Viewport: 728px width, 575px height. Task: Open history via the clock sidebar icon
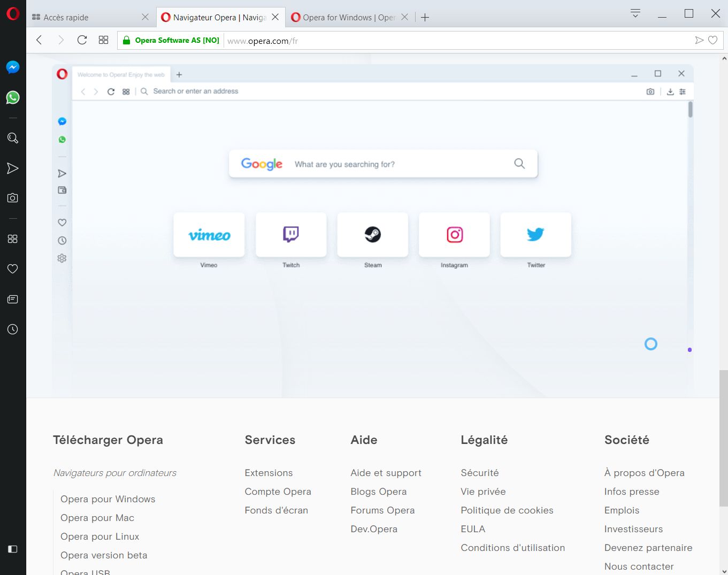click(12, 329)
